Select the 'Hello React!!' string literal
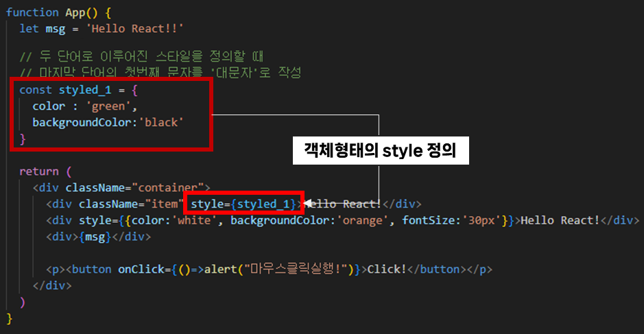This screenshot has height=334, width=644. pyautogui.click(x=134, y=29)
